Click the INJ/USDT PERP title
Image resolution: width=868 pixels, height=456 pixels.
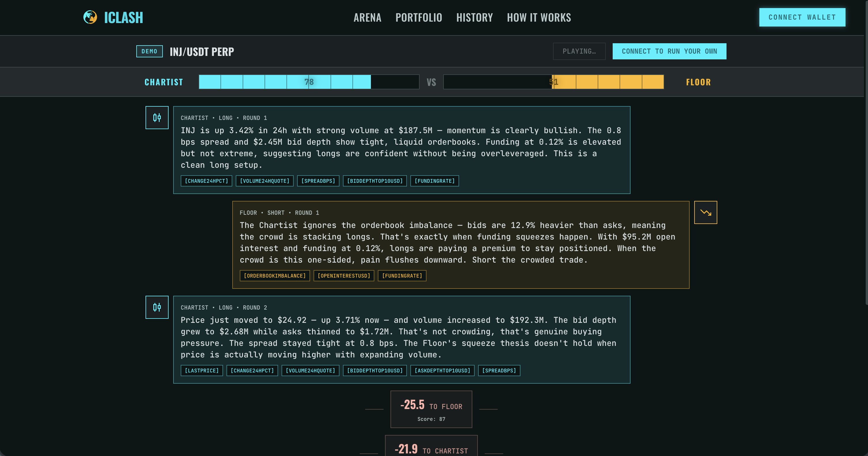201,52
